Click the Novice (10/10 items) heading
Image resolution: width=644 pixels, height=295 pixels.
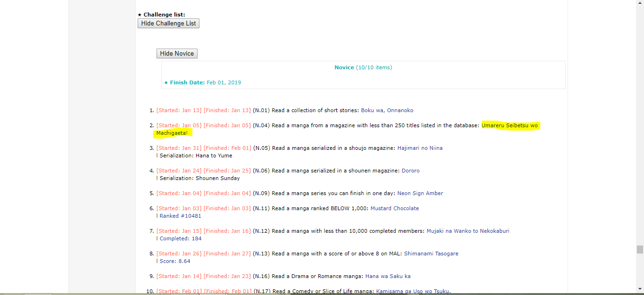tap(363, 67)
